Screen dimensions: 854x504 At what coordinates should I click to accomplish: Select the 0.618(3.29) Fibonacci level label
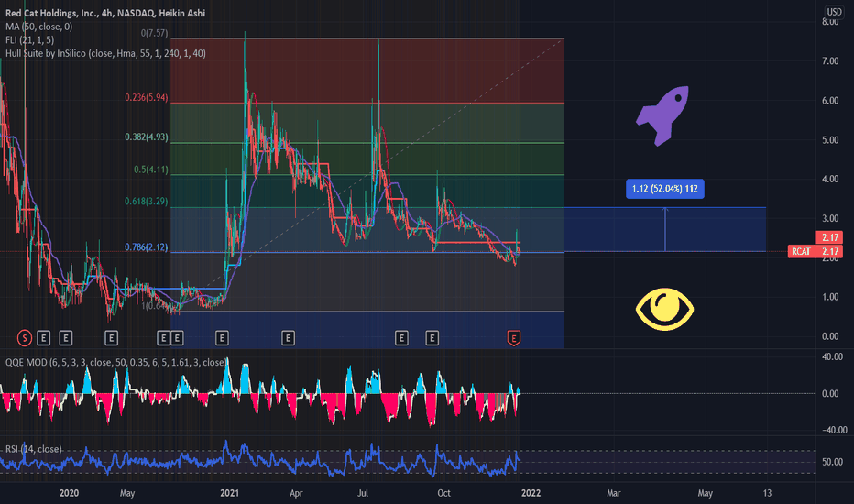146,201
